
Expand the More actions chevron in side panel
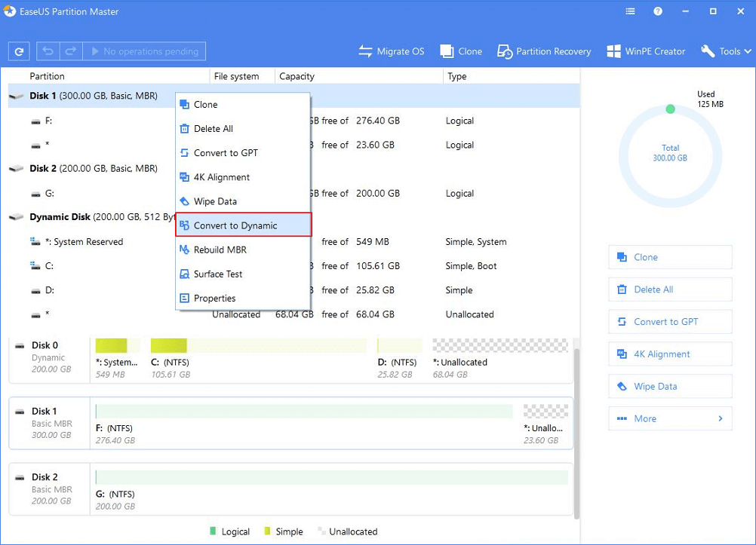(x=721, y=418)
